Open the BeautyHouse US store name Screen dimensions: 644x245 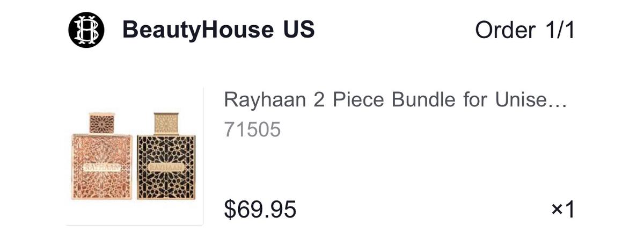click(218, 30)
